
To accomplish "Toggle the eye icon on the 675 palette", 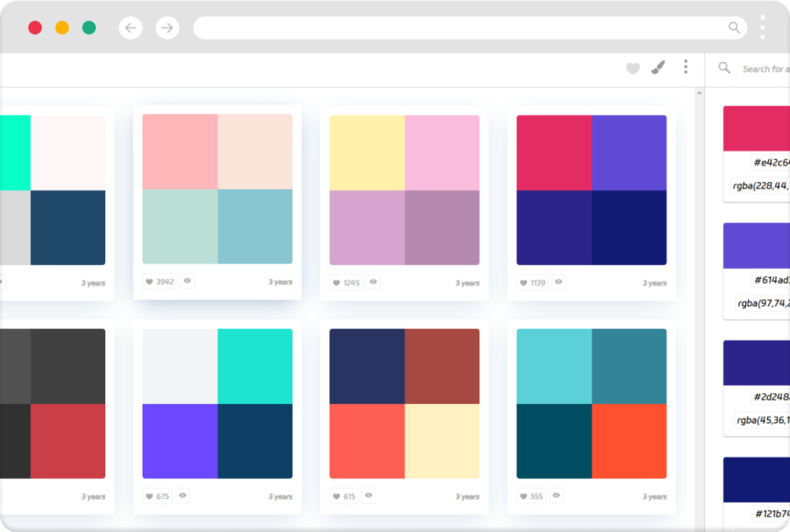I will pos(183,495).
